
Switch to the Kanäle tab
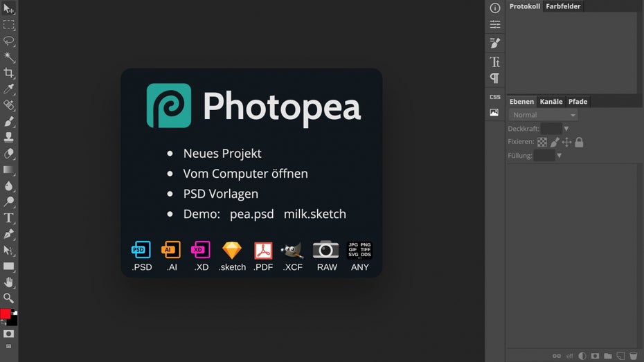551,102
